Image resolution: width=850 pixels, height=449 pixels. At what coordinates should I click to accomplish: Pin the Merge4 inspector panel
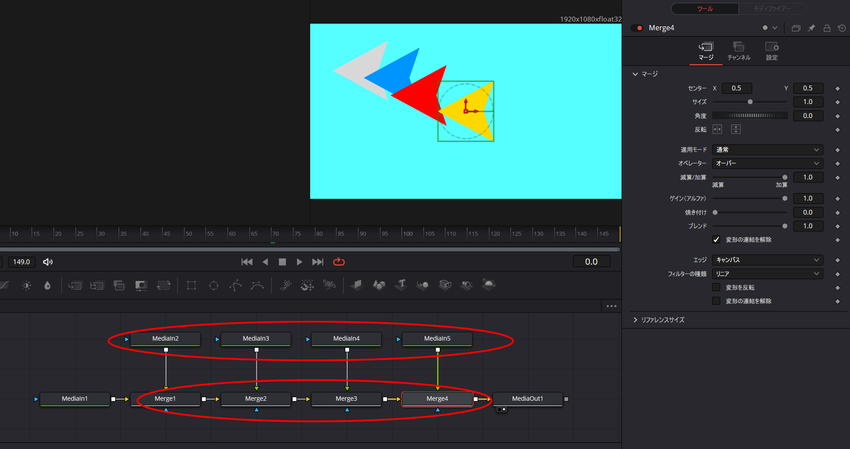pos(812,28)
